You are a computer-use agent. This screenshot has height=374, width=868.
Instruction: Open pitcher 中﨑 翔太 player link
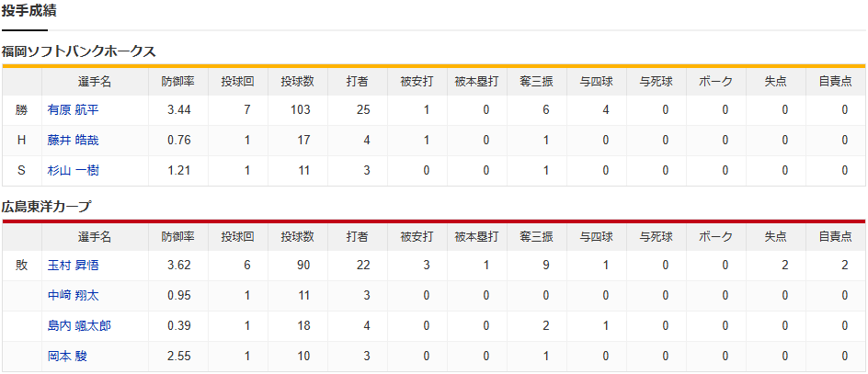click(73, 296)
